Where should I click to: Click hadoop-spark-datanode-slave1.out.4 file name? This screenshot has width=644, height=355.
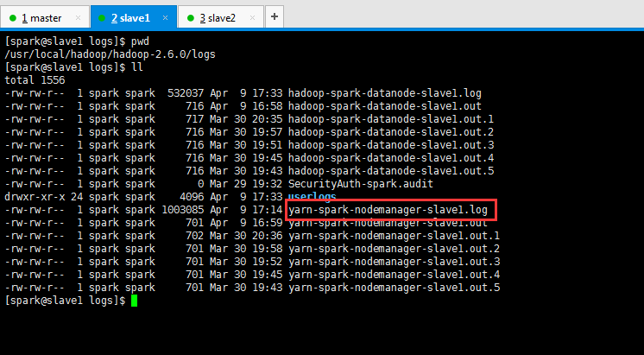click(391, 158)
